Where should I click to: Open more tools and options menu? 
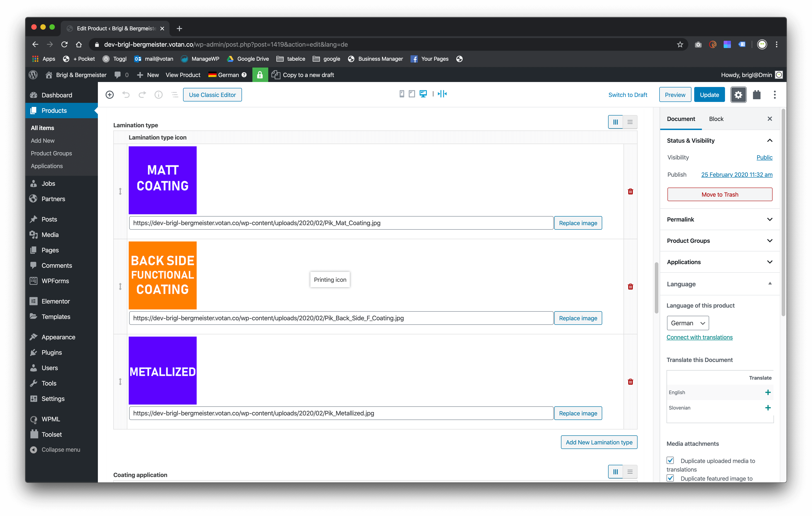point(775,95)
